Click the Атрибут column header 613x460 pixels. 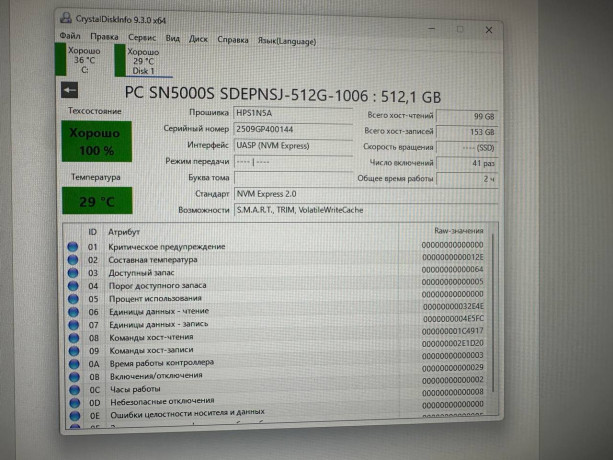[124, 232]
